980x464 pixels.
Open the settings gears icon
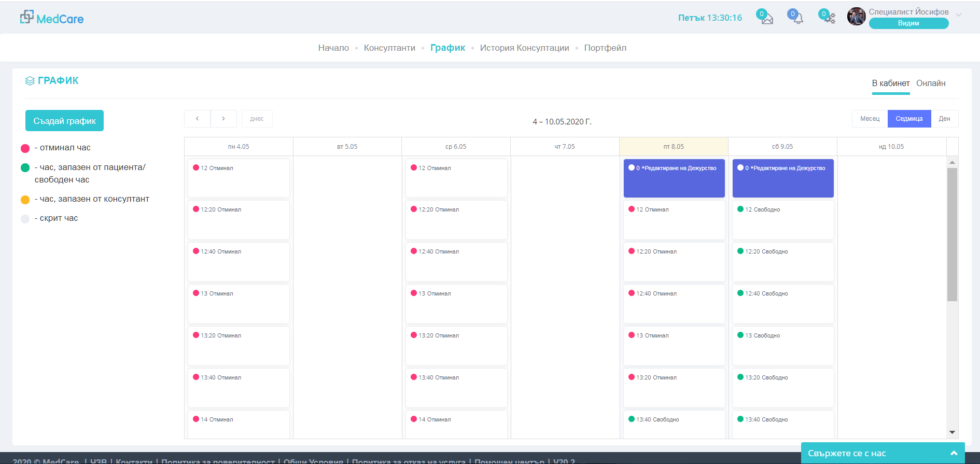(829, 19)
